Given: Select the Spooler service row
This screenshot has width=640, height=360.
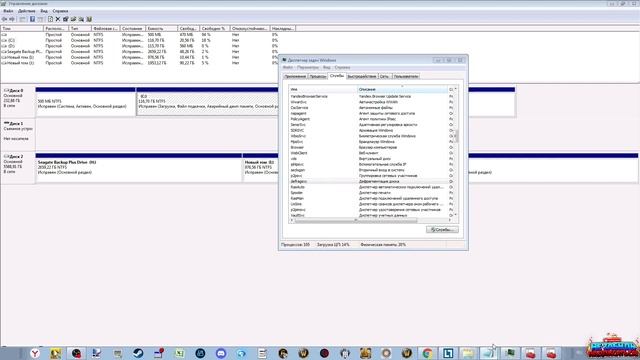Looking at the screenshot, I should [x=371, y=193].
